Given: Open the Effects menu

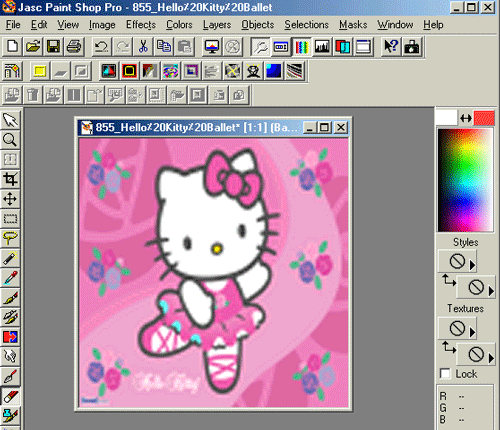Looking at the screenshot, I should [x=141, y=25].
